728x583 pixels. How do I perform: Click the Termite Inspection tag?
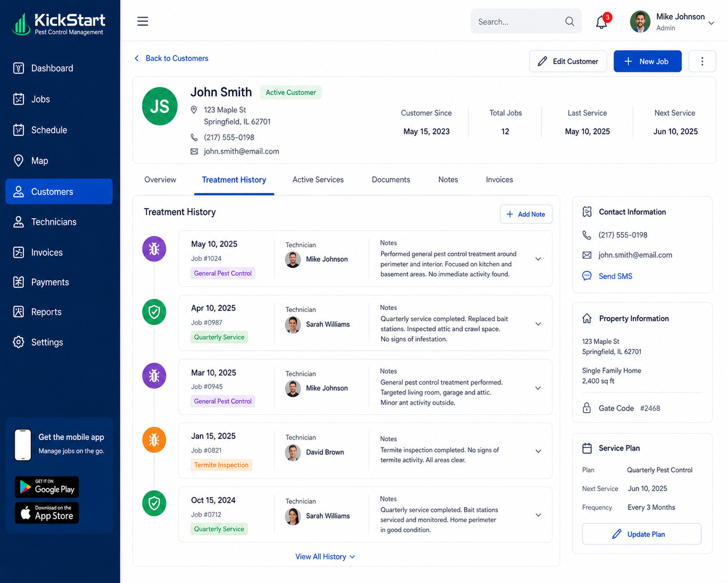[221, 465]
